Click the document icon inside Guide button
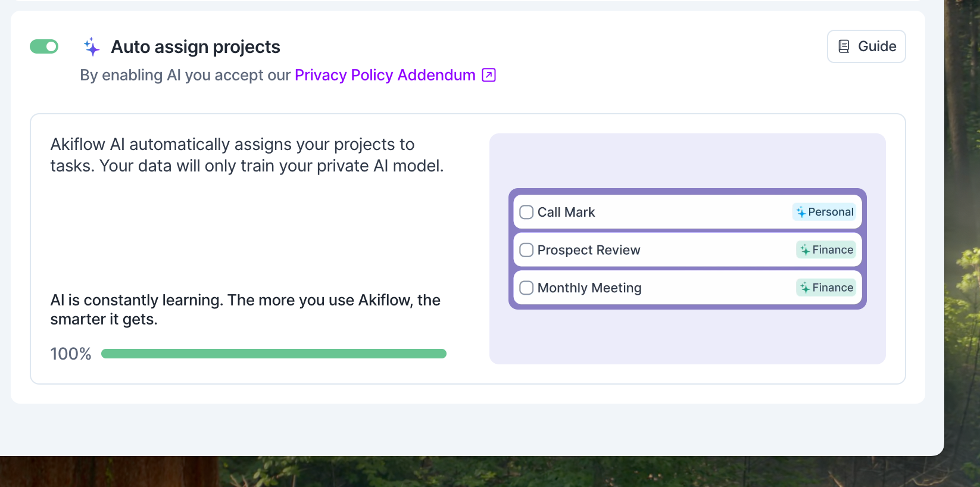Viewport: 980px width, 487px height. point(844,46)
